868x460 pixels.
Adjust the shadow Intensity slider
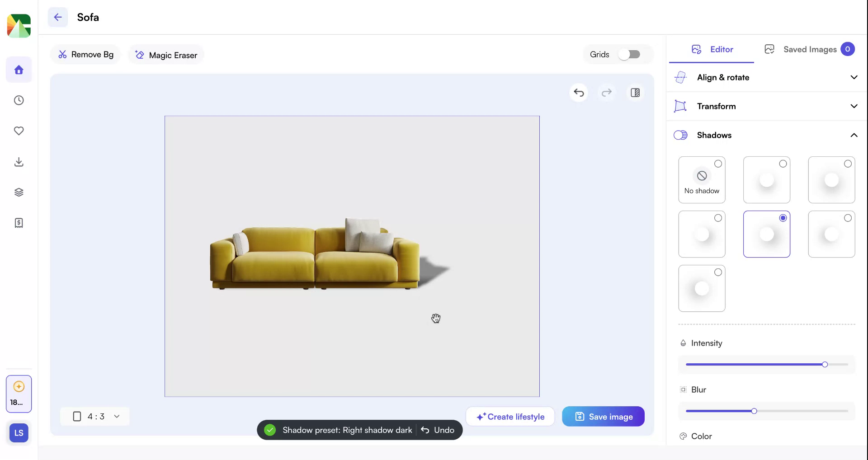coord(824,364)
